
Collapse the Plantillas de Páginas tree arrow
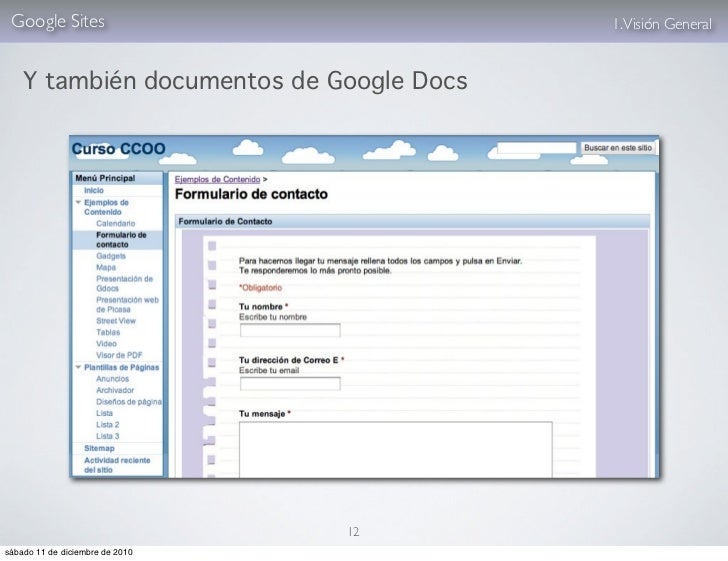tap(78, 367)
